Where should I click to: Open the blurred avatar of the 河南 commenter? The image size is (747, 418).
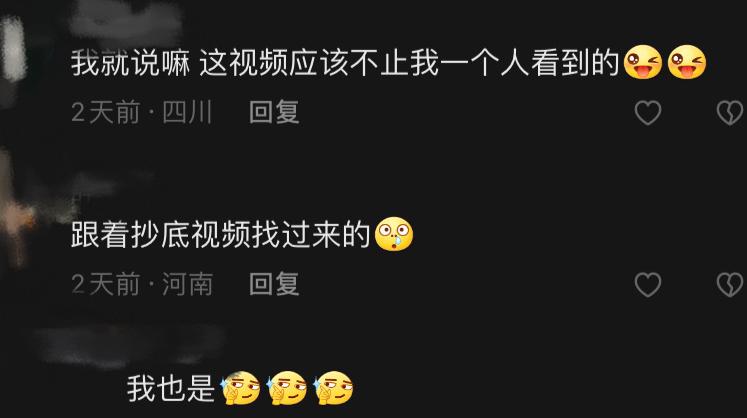(17, 210)
